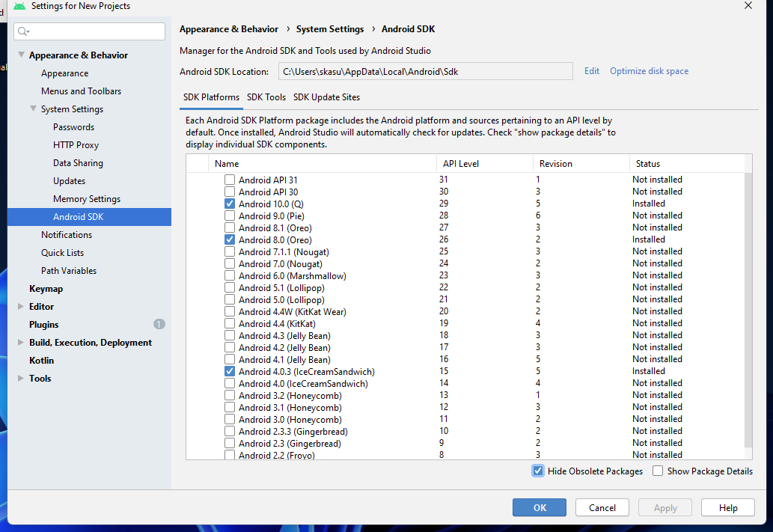Open Data Sharing settings
Viewport: 773px width, 532px height.
point(78,162)
